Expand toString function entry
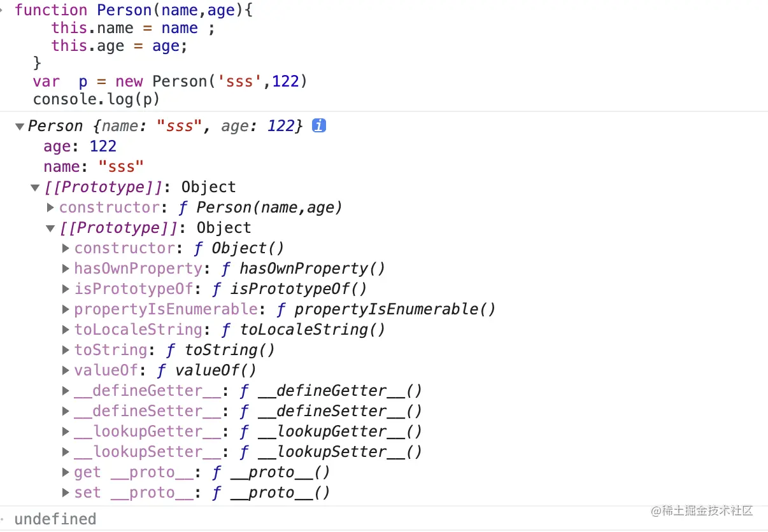 [66, 350]
